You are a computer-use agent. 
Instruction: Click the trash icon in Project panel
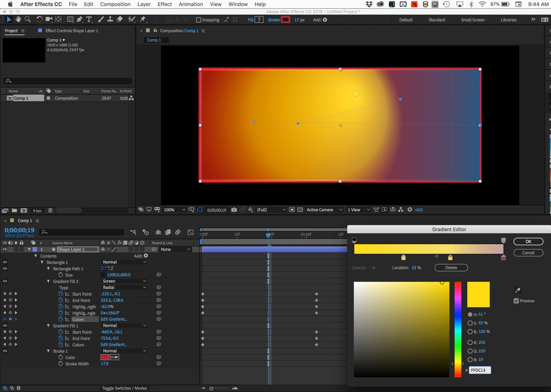pos(50,211)
